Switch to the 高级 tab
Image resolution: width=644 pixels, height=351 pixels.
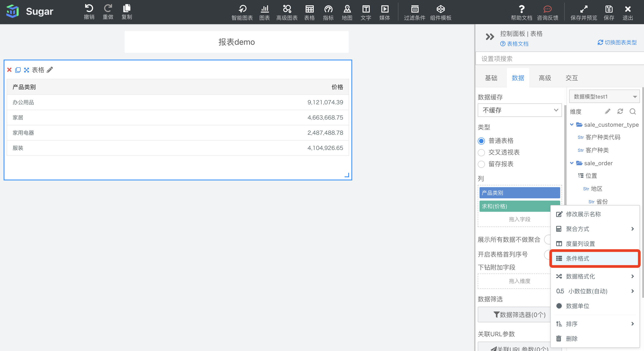point(545,78)
